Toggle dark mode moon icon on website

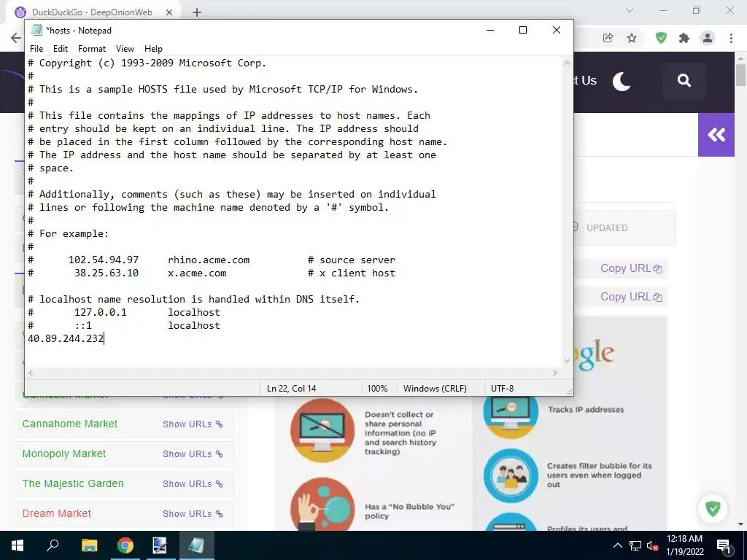pyautogui.click(x=622, y=82)
